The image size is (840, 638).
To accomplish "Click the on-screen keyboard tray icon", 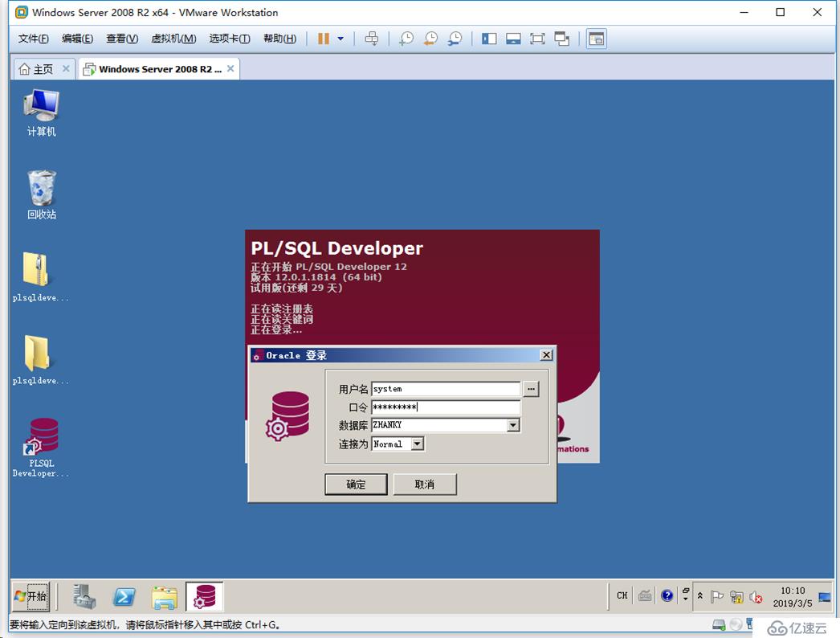I will [x=645, y=595].
